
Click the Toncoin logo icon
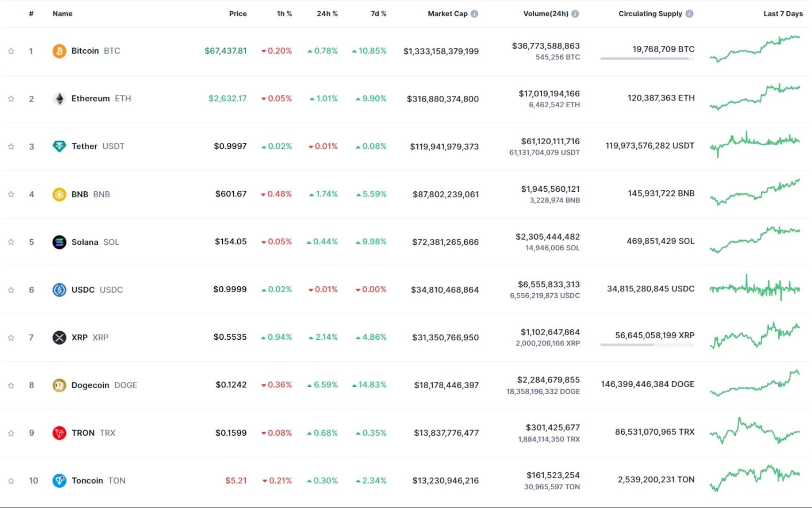pyautogui.click(x=59, y=480)
